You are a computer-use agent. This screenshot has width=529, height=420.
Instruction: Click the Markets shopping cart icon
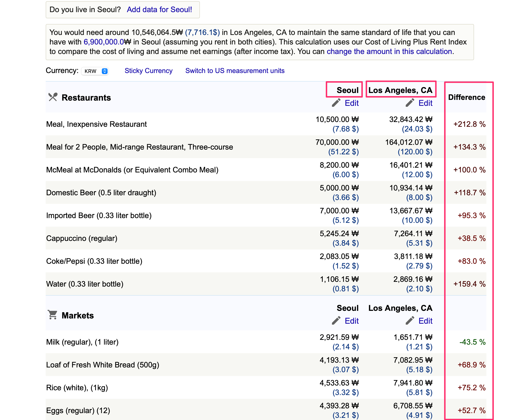pyautogui.click(x=53, y=315)
